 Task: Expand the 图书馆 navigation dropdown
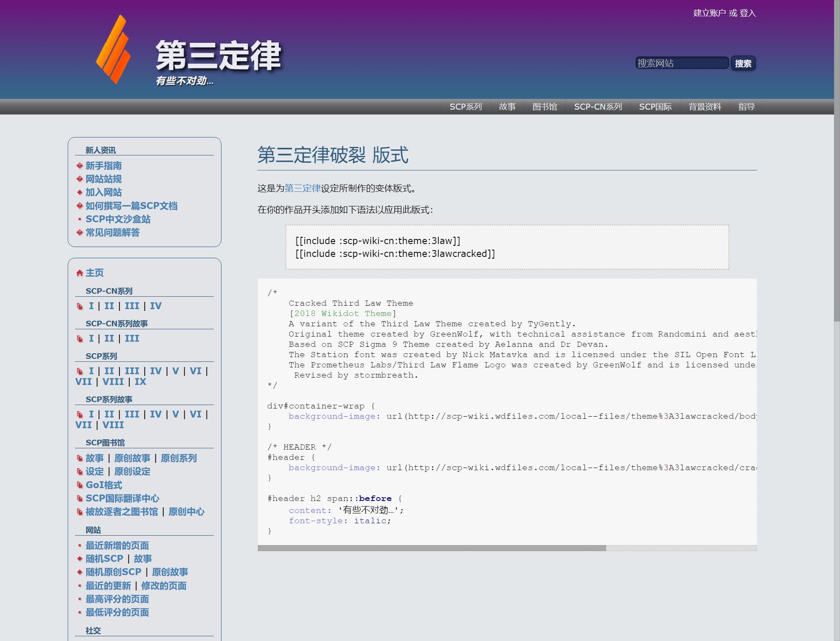544,107
